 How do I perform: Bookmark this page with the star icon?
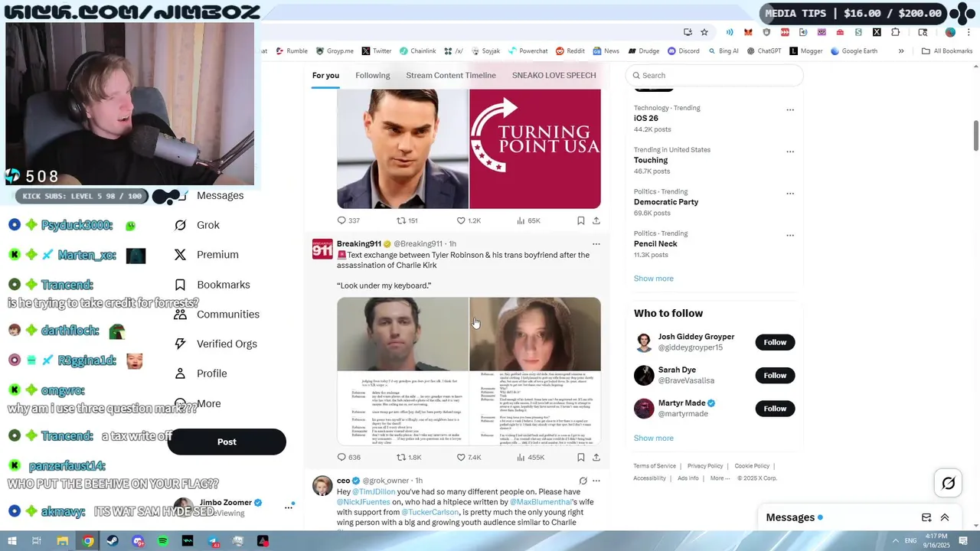[704, 32]
